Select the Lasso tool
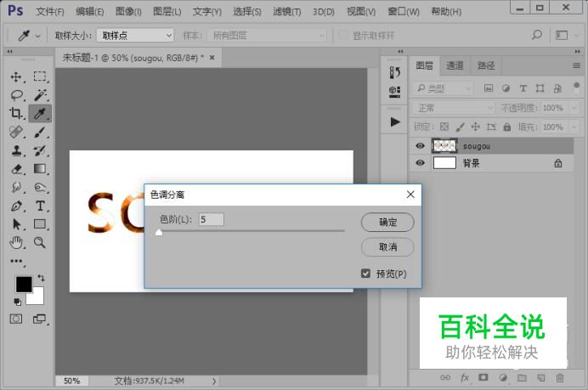The height and width of the screenshot is (390, 588). pyautogui.click(x=16, y=95)
